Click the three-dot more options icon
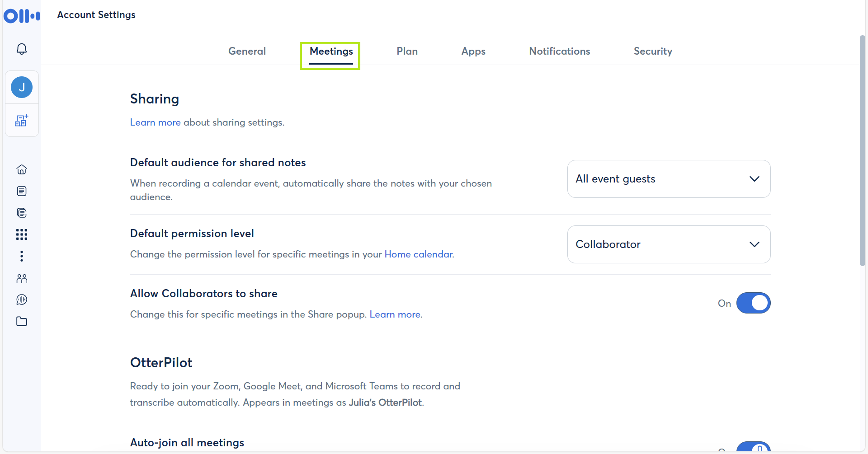 click(22, 256)
